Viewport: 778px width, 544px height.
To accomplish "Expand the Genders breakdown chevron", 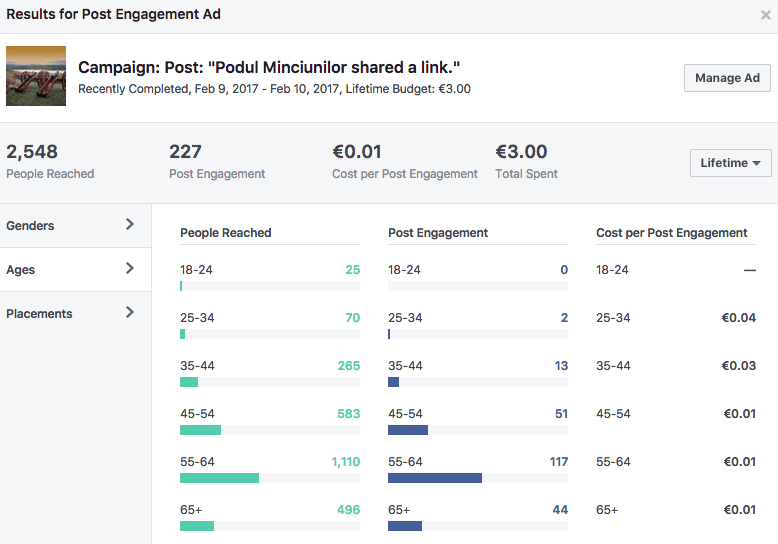I will (129, 225).
